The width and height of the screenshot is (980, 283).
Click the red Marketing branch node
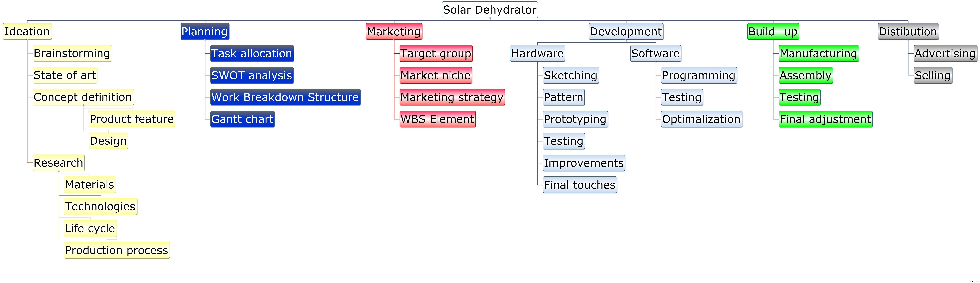pos(394,32)
